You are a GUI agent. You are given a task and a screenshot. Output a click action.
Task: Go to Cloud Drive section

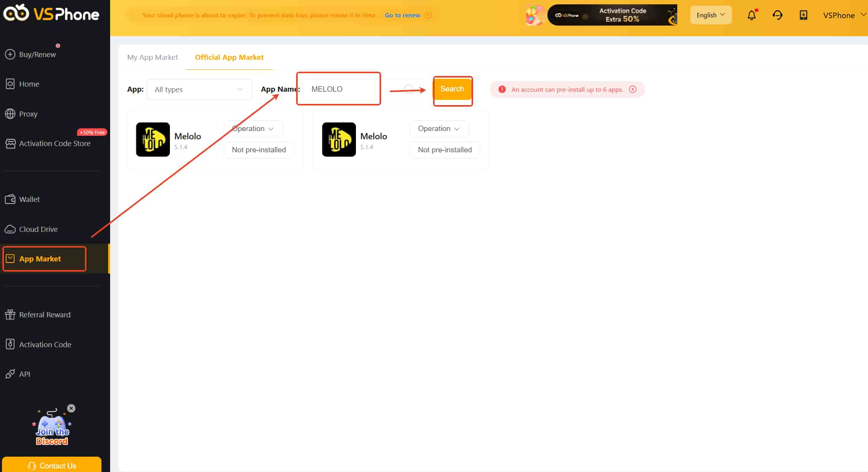38,229
